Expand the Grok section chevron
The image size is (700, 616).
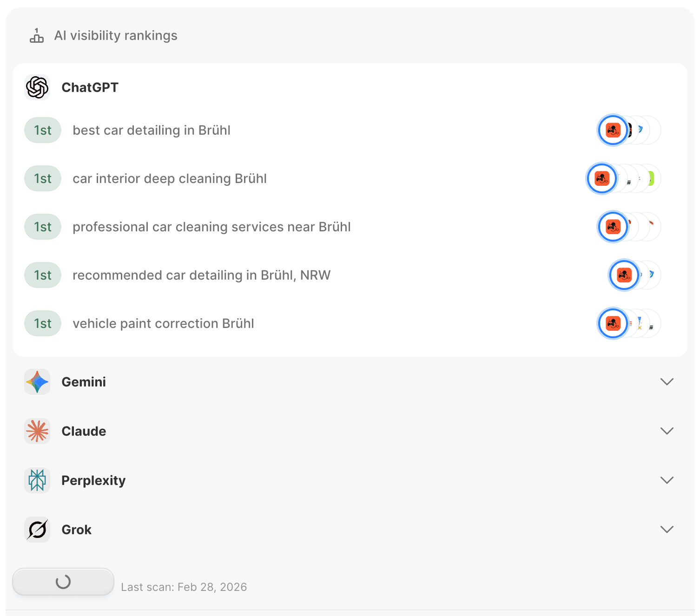pyautogui.click(x=667, y=530)
